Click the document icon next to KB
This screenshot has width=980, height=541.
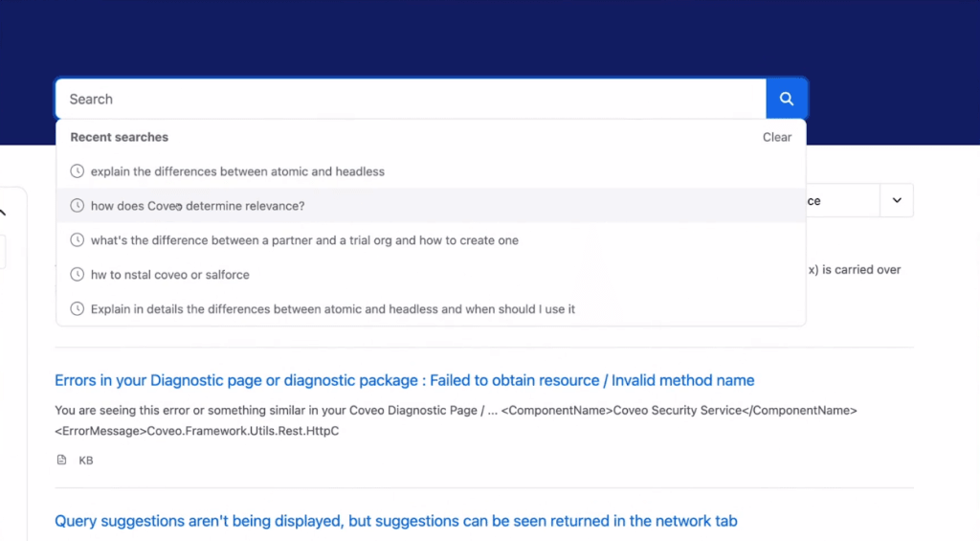coord(62,461)
